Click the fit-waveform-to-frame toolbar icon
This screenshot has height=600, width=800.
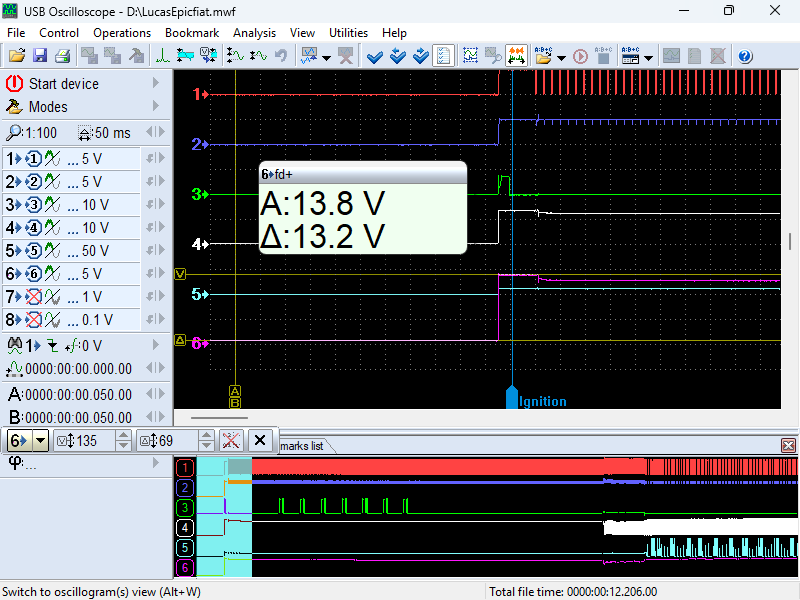pyautogui.click(x=470, y=56)
